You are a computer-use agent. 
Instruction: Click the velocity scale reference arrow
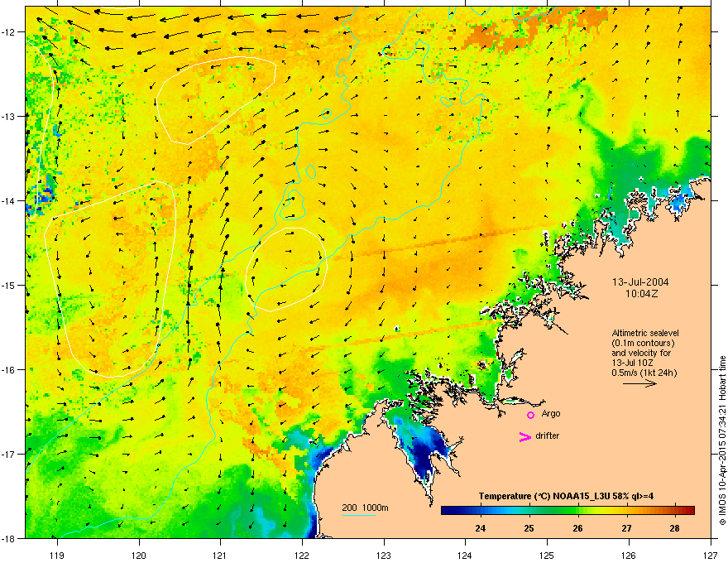point(639,383)
